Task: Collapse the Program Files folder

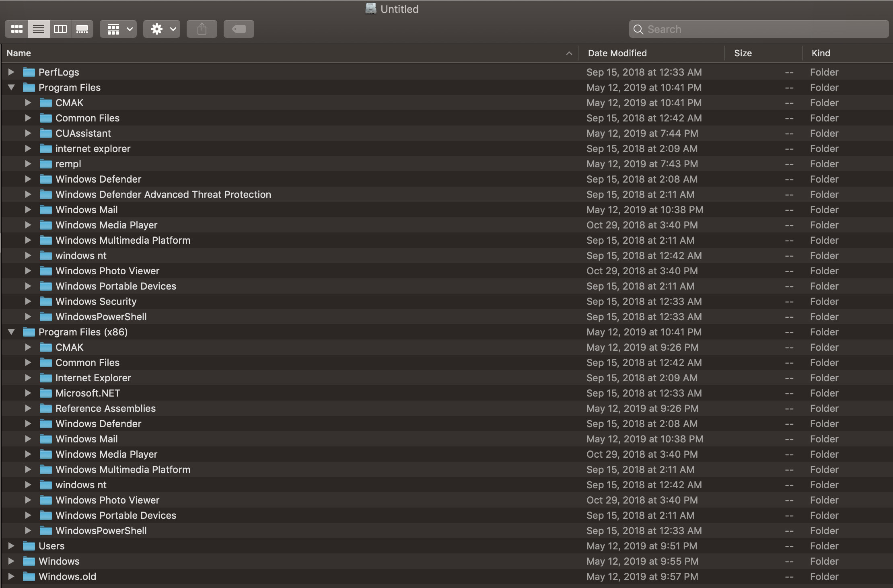Action: 11,87
